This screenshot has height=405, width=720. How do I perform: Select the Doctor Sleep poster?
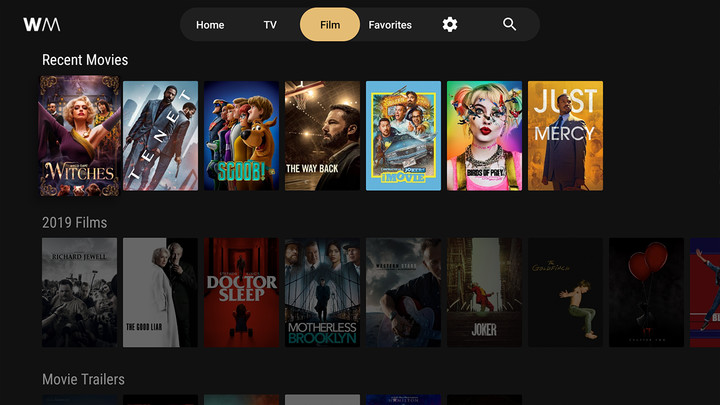point(241,292)
